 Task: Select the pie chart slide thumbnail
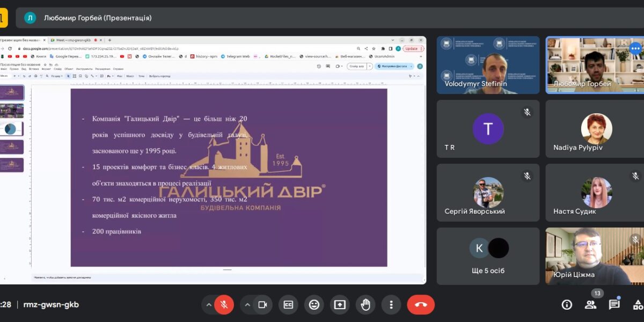pos(12,129)
